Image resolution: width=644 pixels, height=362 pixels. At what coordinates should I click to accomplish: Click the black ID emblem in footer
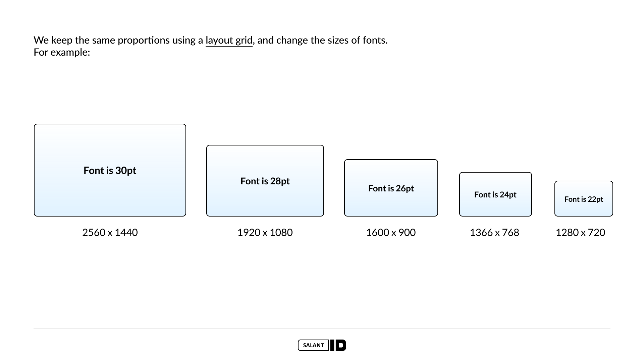click(x=338, y=345)
